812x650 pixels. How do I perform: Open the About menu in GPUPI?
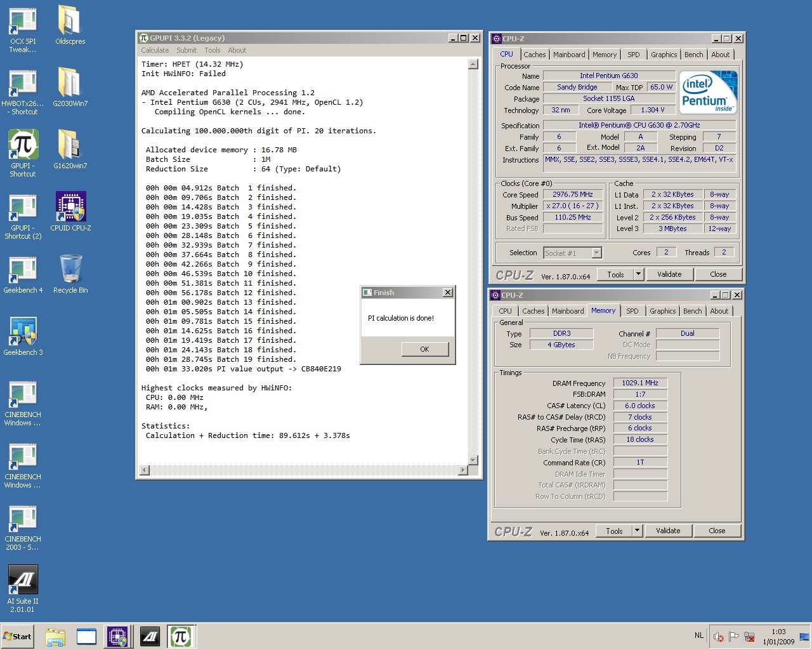coord(237,50)
